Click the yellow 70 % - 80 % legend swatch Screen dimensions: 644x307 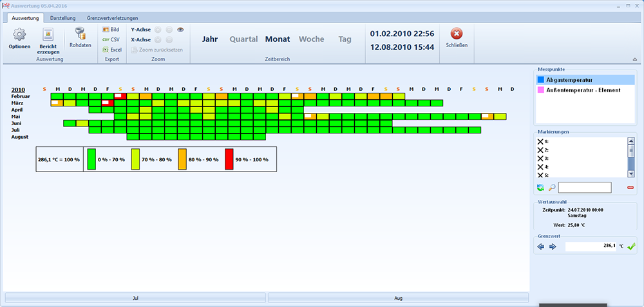click(135, 159)
